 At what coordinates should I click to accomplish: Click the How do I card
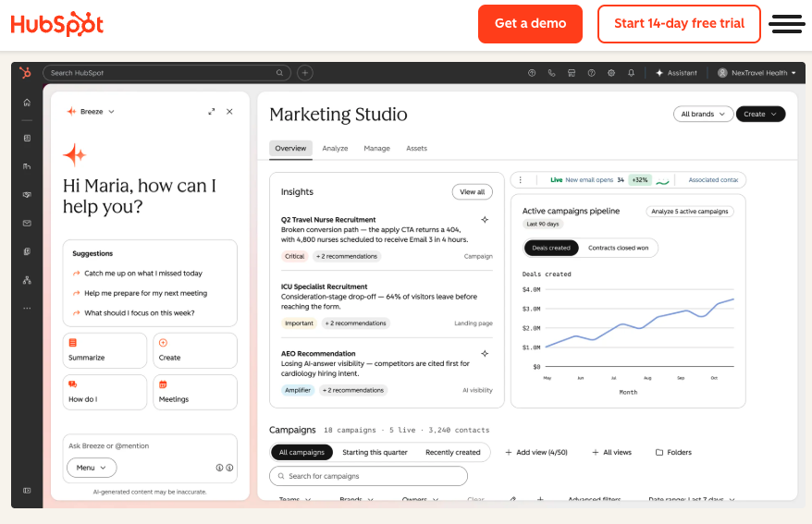coord(105,392)
